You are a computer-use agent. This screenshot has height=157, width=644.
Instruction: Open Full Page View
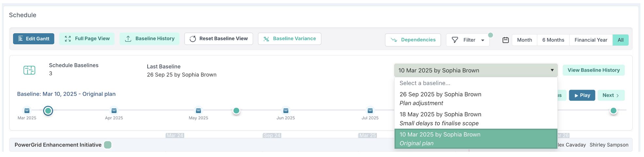click(x=87, y=39)
